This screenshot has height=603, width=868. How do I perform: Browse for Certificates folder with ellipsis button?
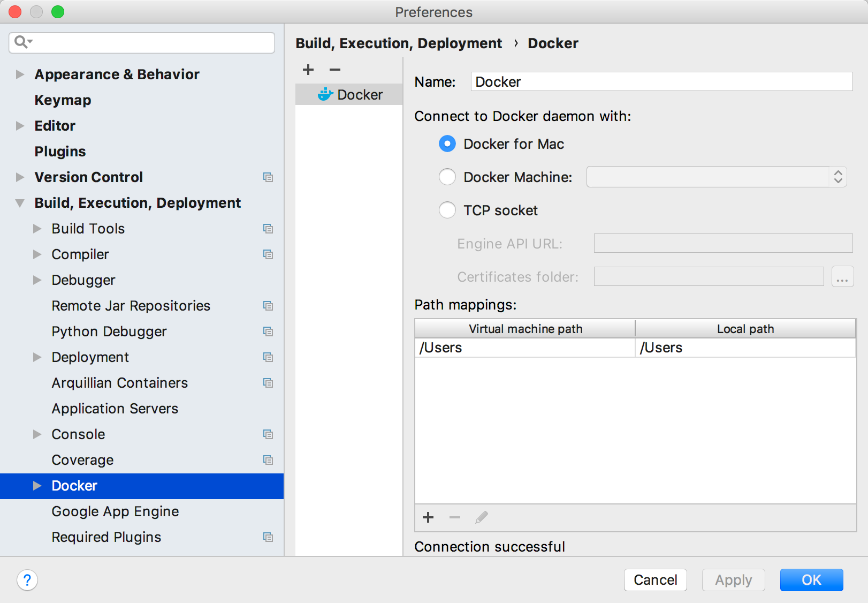coord(842,277)
